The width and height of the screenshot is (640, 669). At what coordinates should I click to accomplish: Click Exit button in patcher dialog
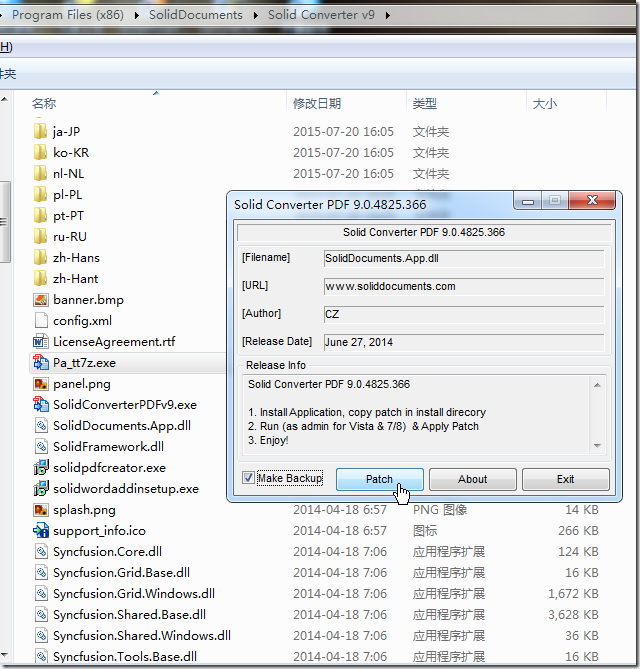tap(565, 479)
